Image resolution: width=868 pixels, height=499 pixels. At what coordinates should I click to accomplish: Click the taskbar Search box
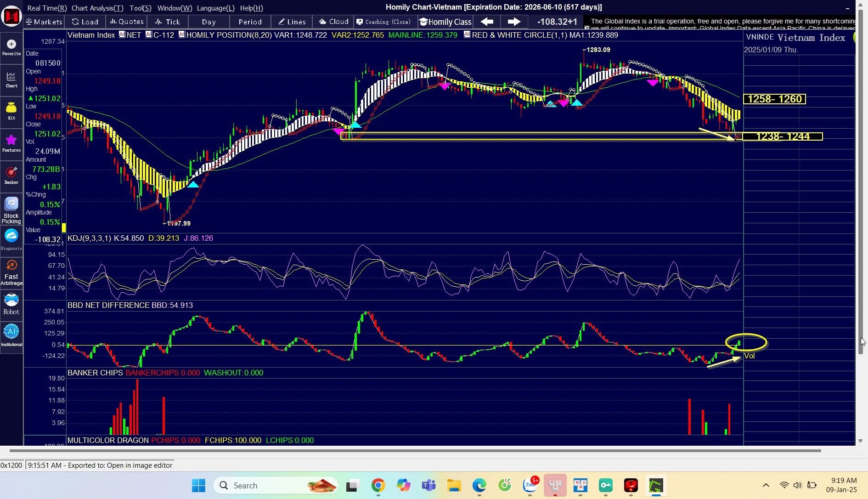276,486
